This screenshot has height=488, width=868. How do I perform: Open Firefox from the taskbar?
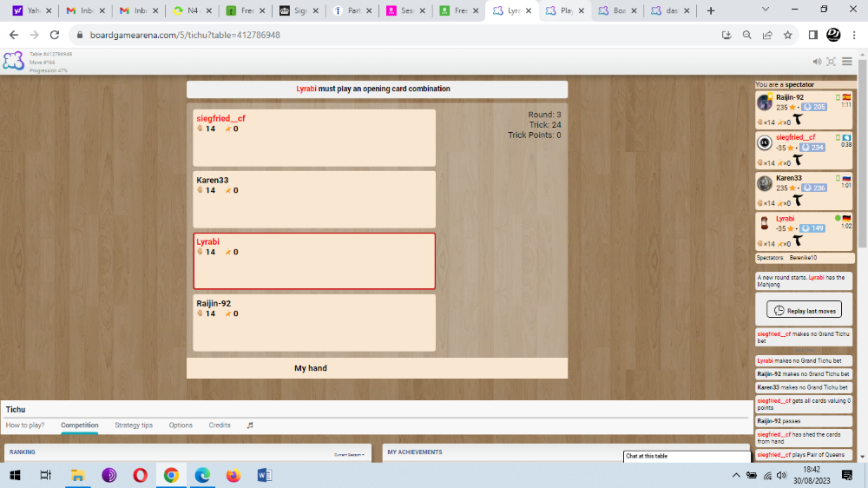(x=233, y=475)
